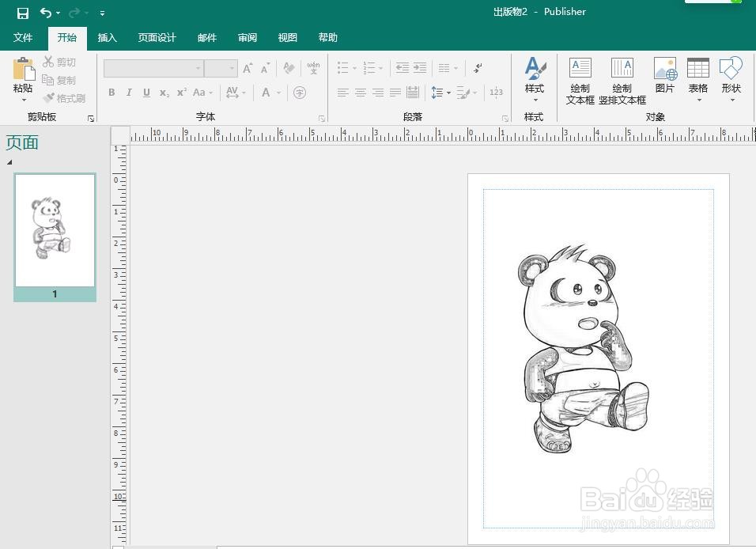Click the clear formatting eraser icon

(289, 68)
